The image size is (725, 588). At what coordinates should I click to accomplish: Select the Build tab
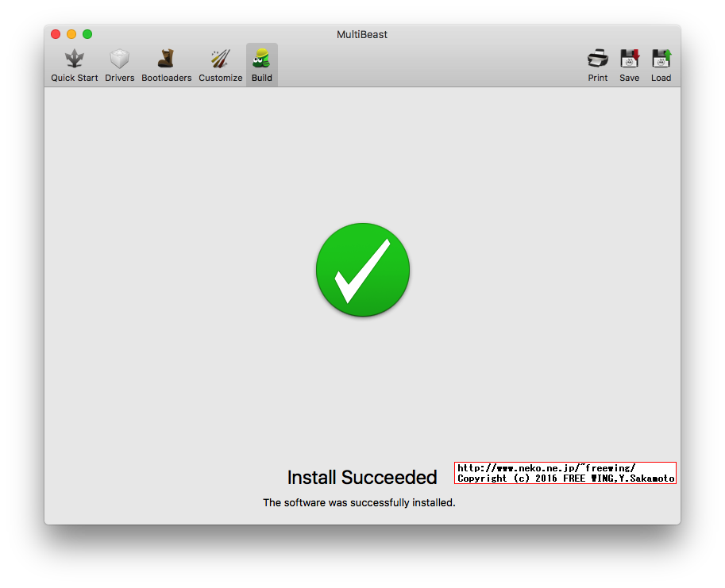(x=262, y=65)
